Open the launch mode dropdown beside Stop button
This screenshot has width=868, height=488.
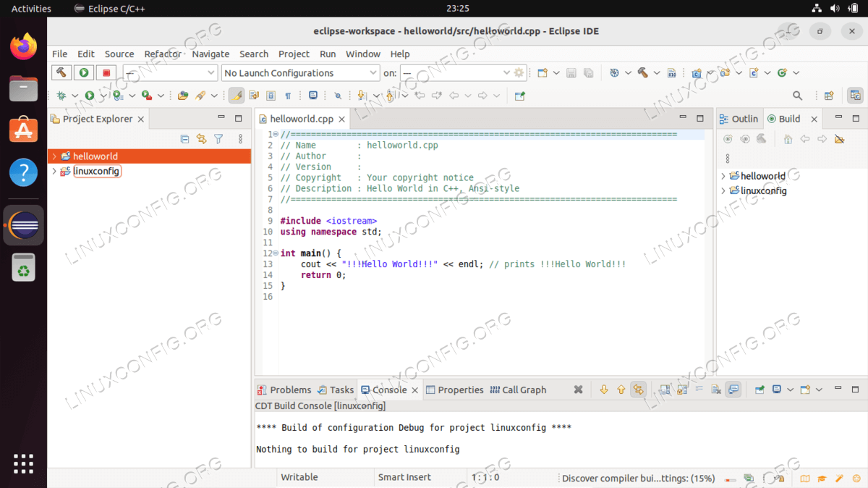[170, 73]
